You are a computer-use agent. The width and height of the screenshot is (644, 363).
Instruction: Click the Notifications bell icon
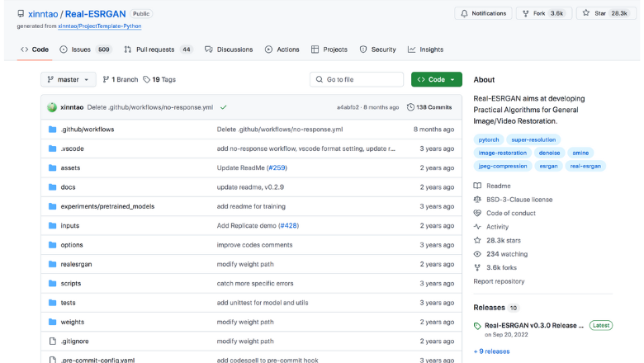point(465,13)
